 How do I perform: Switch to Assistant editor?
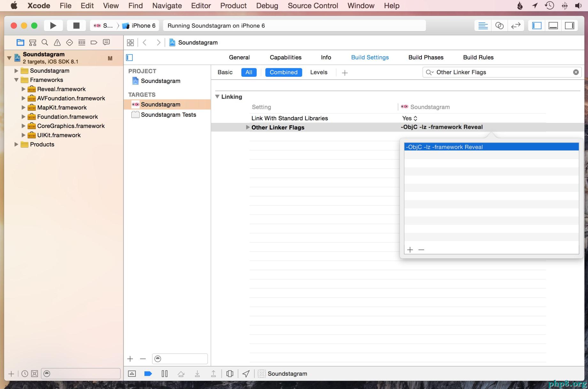(499, 26)
